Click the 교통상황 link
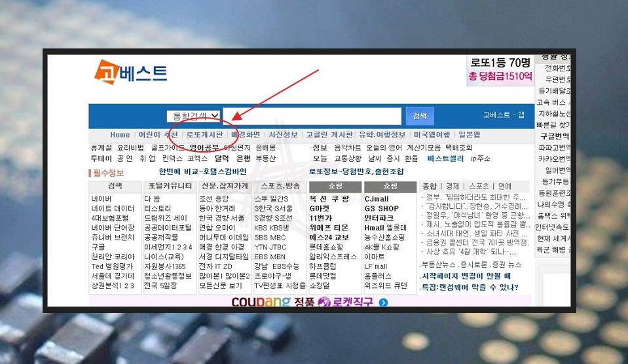The height and width of the screenshot is (364, 628). (x=348, y=158)
